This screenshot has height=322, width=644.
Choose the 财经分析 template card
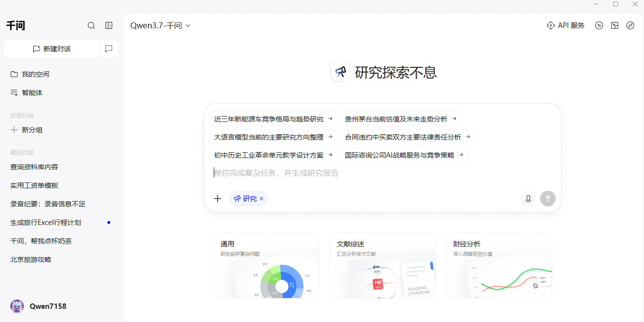(499, 265)
